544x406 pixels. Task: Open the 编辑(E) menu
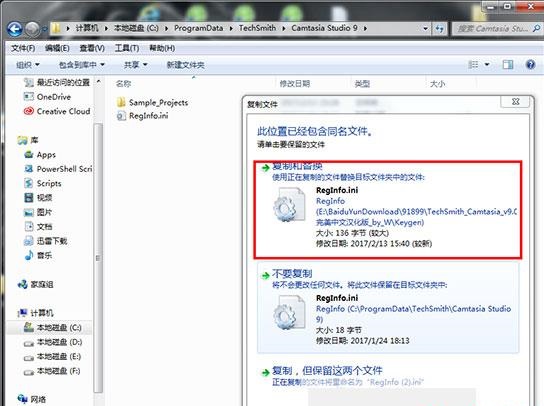[57, 48]
